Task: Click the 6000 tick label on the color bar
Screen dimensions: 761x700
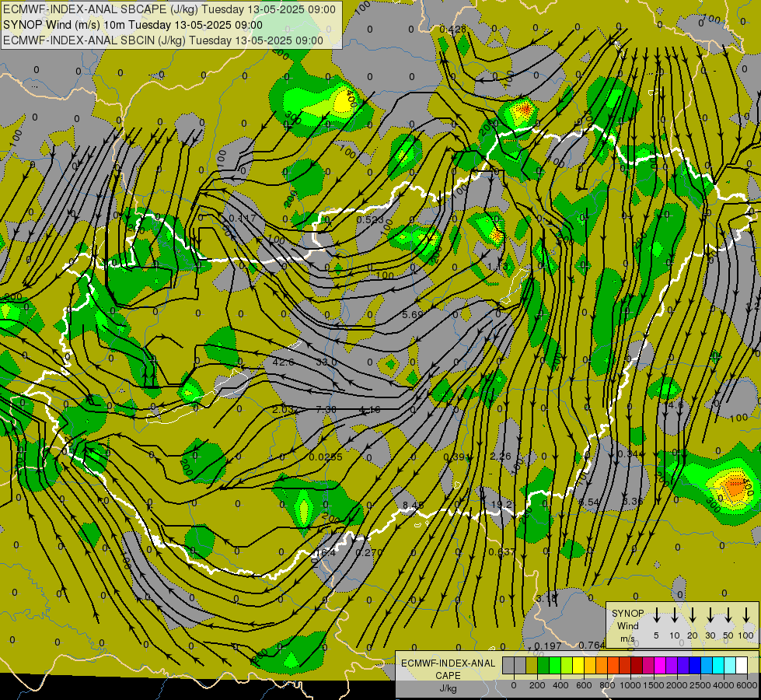Action: (x=748, y=685)
